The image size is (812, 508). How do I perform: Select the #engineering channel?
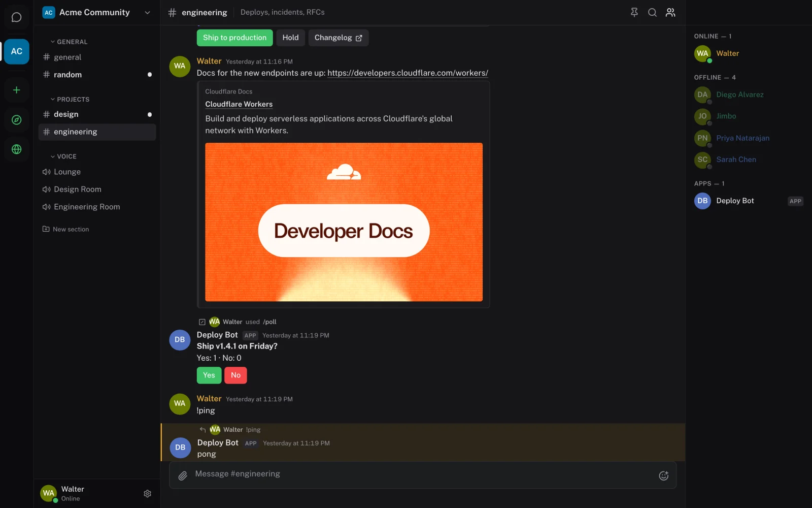97,132
